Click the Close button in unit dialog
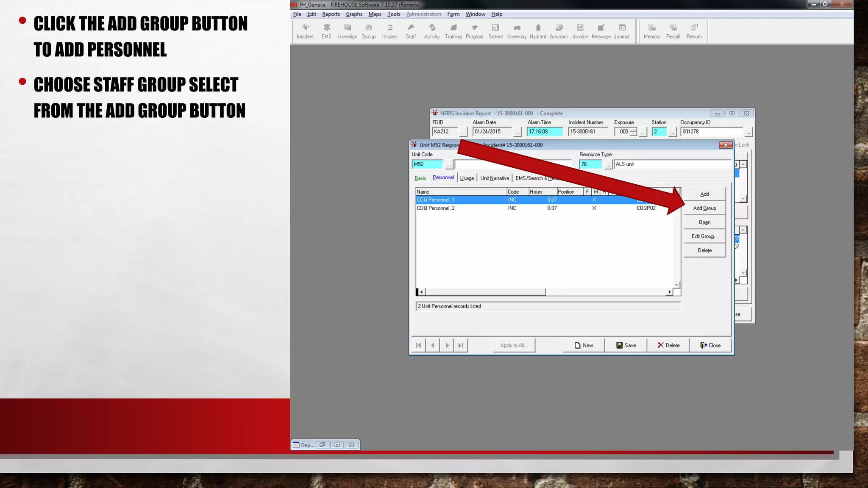Viewport: 868px width, 488px height. [x=710, y=345]
